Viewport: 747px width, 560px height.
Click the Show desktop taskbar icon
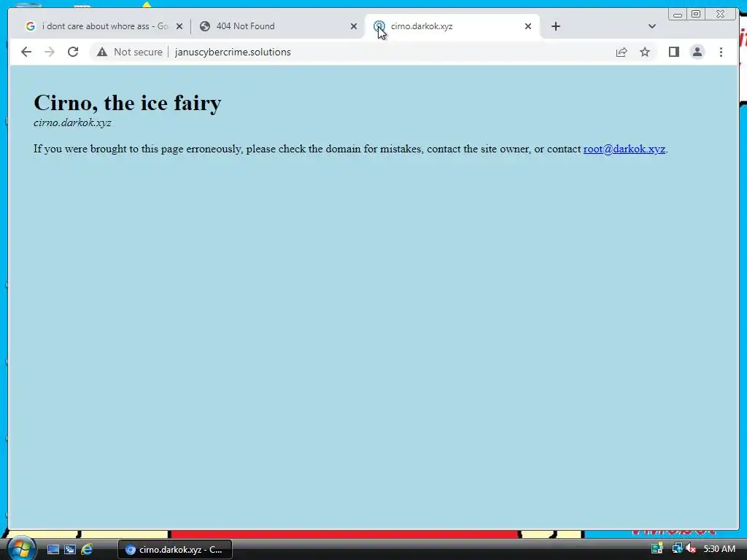pos(53,549)
